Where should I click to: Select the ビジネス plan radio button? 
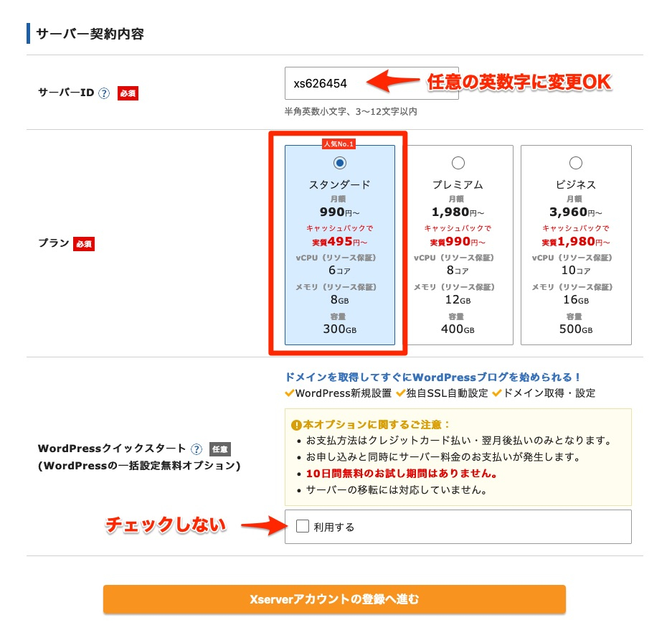[576, 163]
